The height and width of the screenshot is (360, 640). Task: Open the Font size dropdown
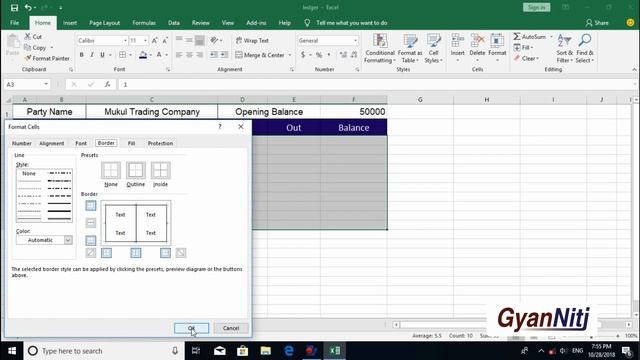[145, 40]
